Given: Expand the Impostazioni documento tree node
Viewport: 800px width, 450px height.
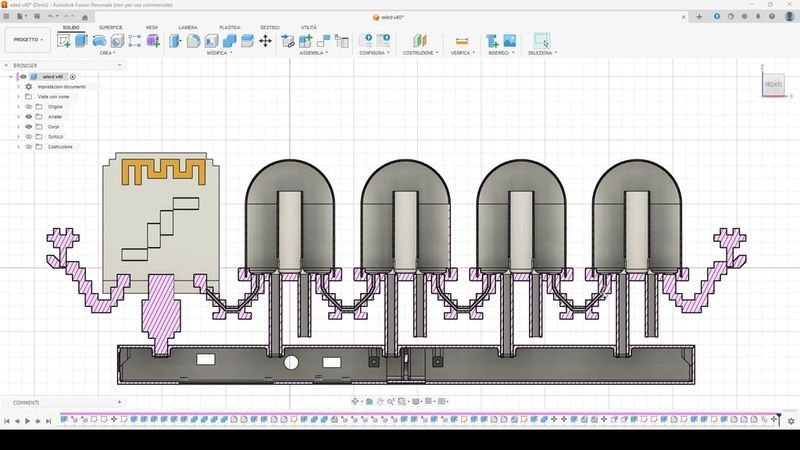Looking at the screenshot, I should [x=18, y=87].
